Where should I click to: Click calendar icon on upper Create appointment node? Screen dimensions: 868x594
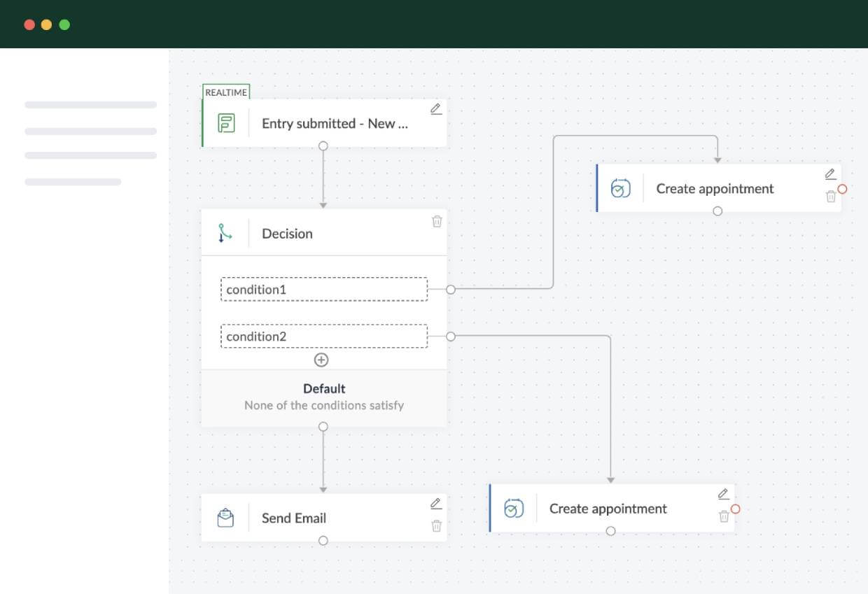point(620,188)
